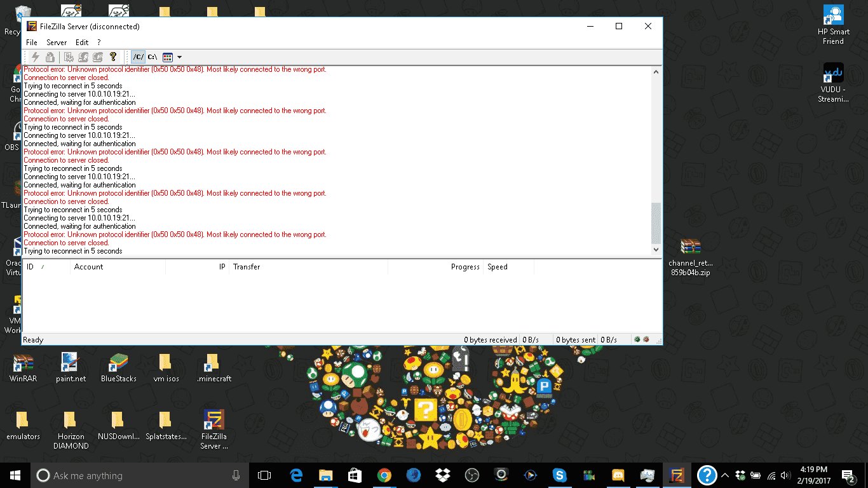Expand the hidden system tray icons chevron
Image resolution: width=868 pixels, height=488 pixels.
coord(725,475)
